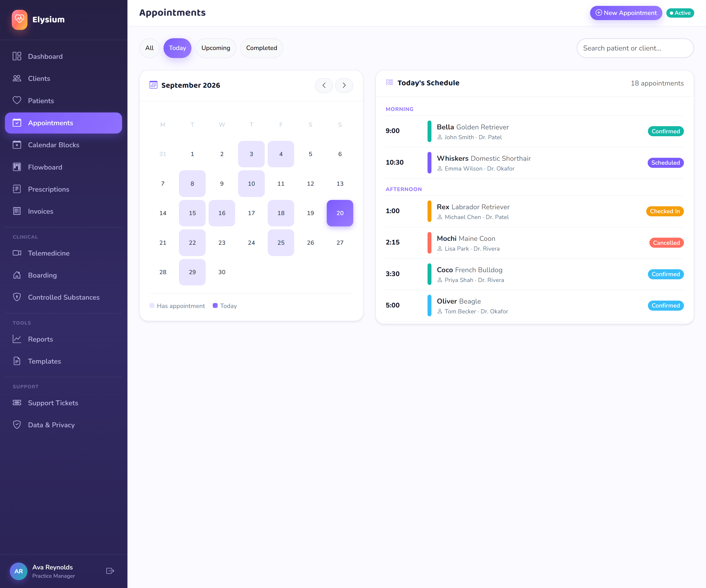
Task: Open Bella Golden Retriever 9:00 appointment
Action: (535, 131)
